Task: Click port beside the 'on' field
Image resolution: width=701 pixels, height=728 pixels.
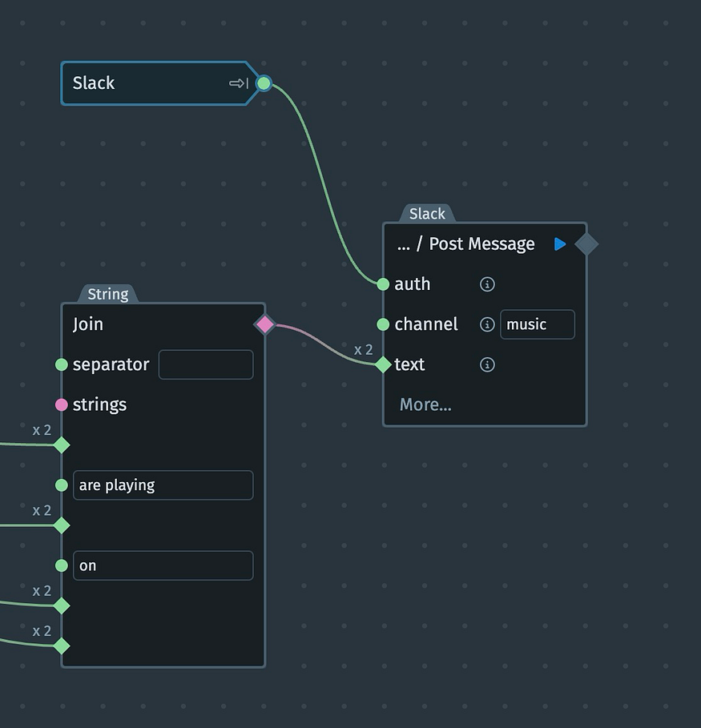Action: tap(62, 565)
